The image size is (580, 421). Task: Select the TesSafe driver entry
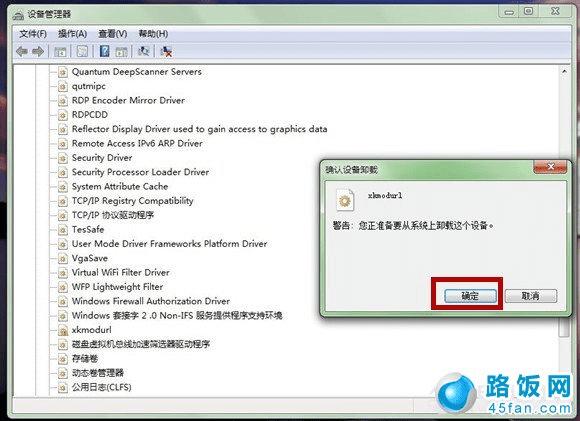point(88,230)
